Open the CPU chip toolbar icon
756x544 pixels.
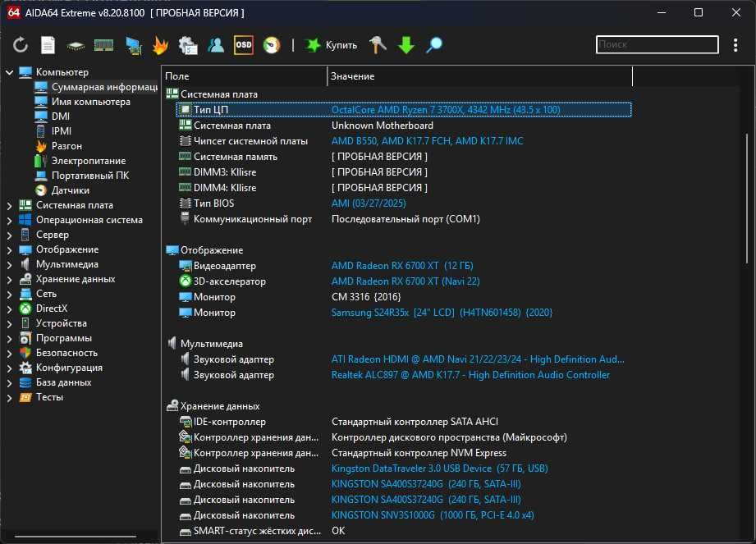tap(76, 46)
